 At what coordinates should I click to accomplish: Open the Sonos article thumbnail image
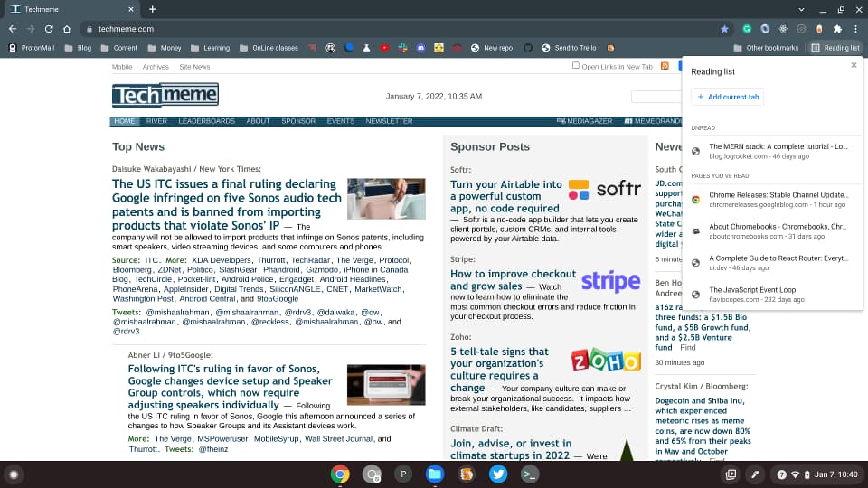pos(386,199)
